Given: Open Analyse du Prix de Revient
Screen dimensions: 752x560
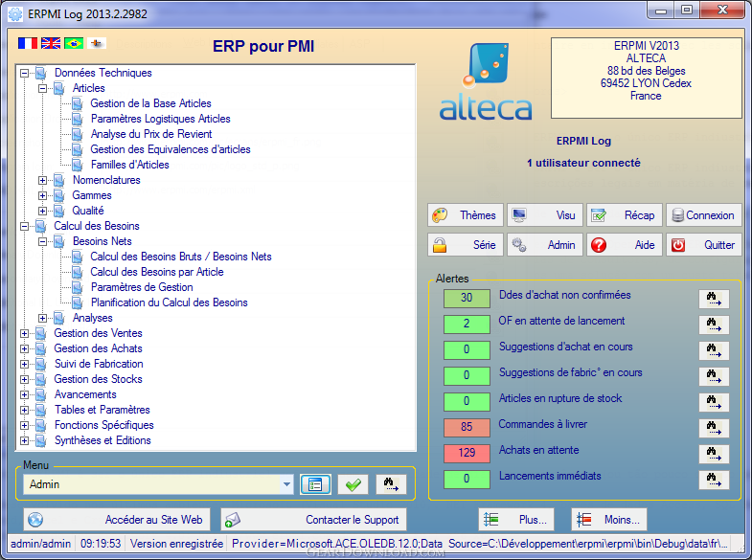Looking at the screenshot, I should 151,134.
